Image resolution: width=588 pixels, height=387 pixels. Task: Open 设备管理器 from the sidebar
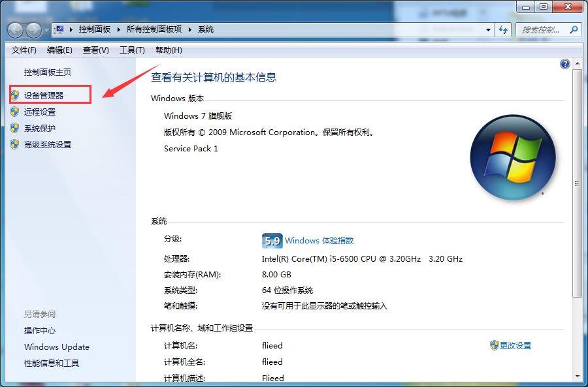(44, 95)
